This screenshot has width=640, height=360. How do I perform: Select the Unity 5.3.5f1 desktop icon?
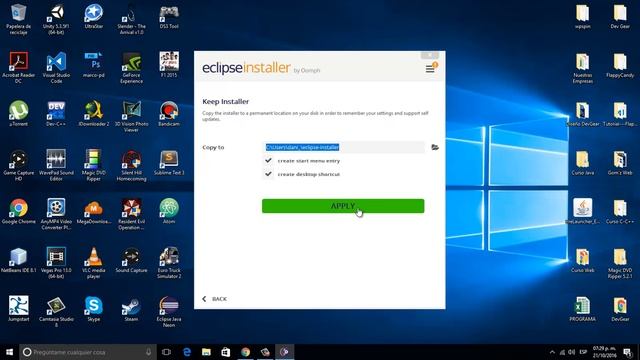coord(56,19)
